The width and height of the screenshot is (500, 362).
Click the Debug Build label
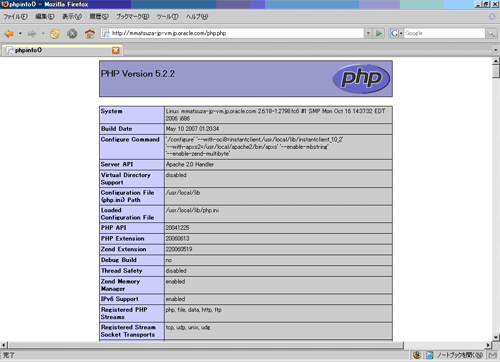[x=119, y=260]
